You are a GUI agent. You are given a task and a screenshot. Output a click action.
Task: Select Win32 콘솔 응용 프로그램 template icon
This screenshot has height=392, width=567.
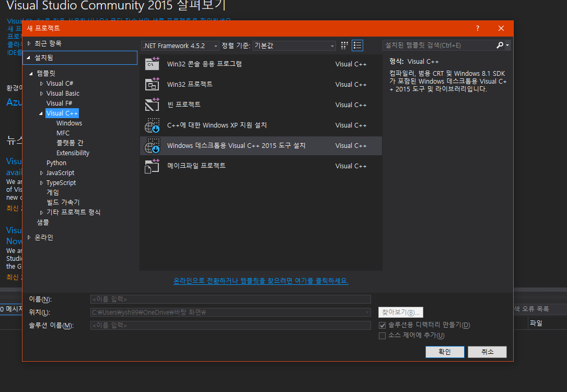152,64
